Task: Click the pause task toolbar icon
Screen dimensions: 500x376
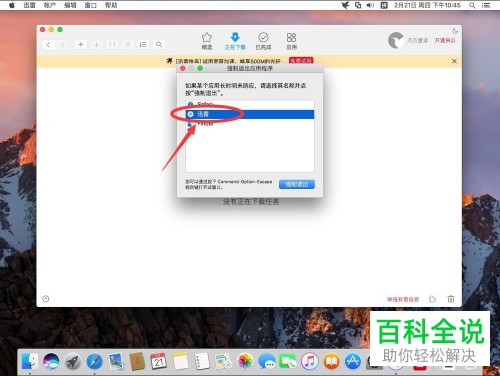Action: pos(112,44)
